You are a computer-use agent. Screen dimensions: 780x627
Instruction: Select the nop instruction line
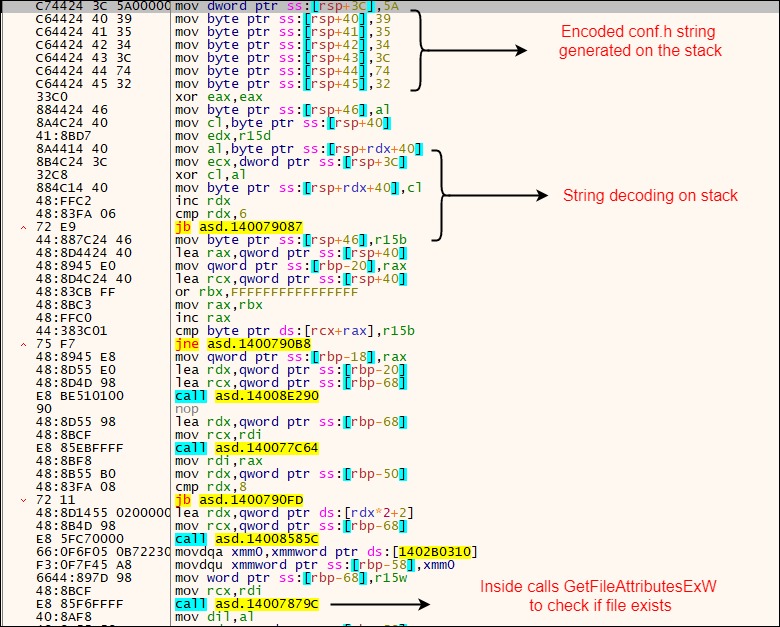pos(187,409)
